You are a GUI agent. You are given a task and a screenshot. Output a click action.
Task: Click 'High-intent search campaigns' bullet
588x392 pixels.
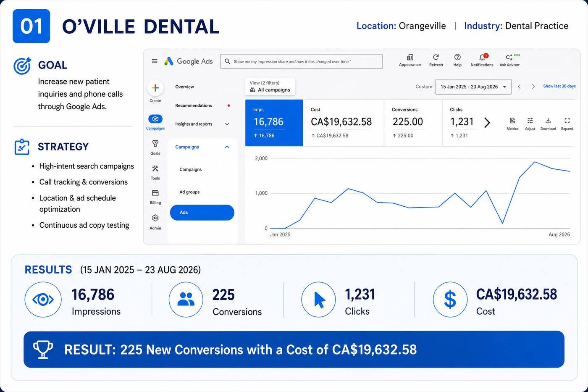(87, 166)
